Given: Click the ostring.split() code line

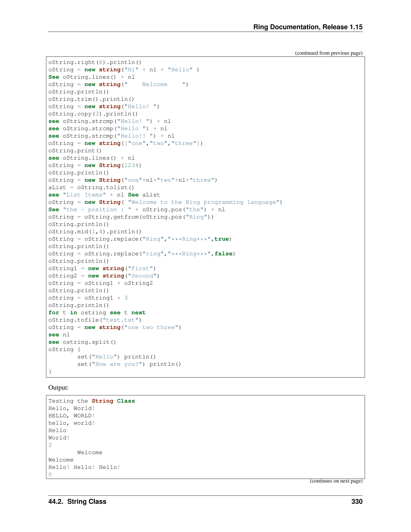Looking at the screenshot, I should (x=82, y=342).
